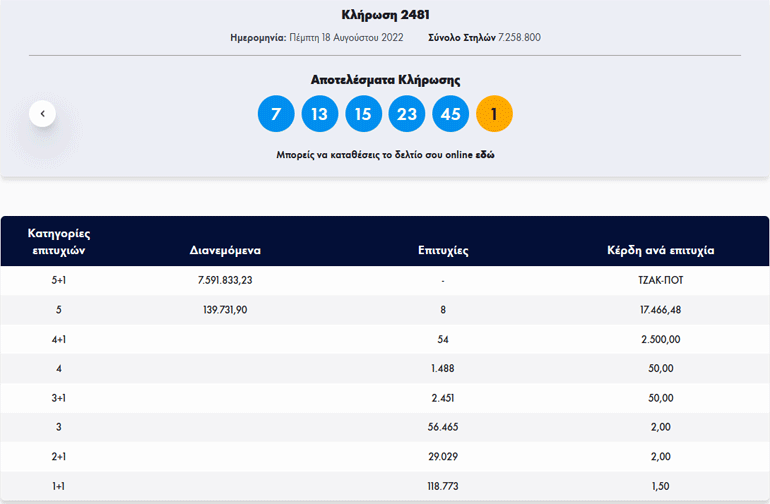Viewport: 770px width, 504px height.
Task: Select the 5+1 category row label
Action: (58, 280)
